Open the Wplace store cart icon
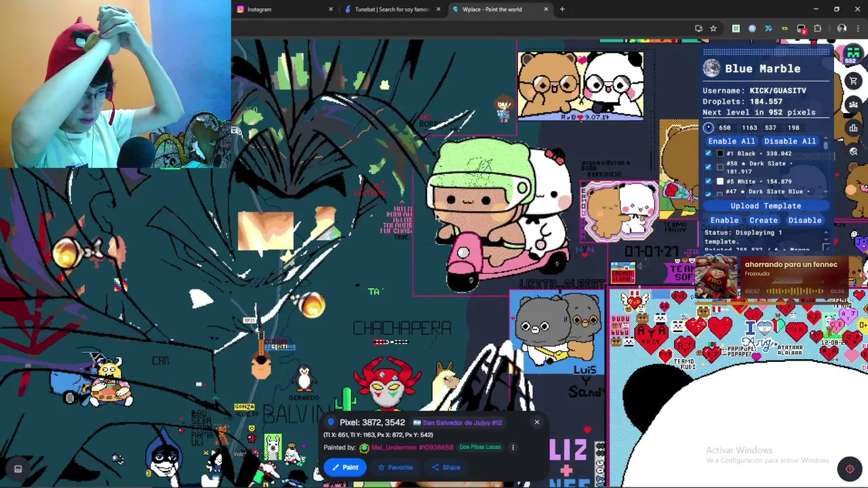The image size is (868, 488). pyautogui.click(x=853, y=81)
